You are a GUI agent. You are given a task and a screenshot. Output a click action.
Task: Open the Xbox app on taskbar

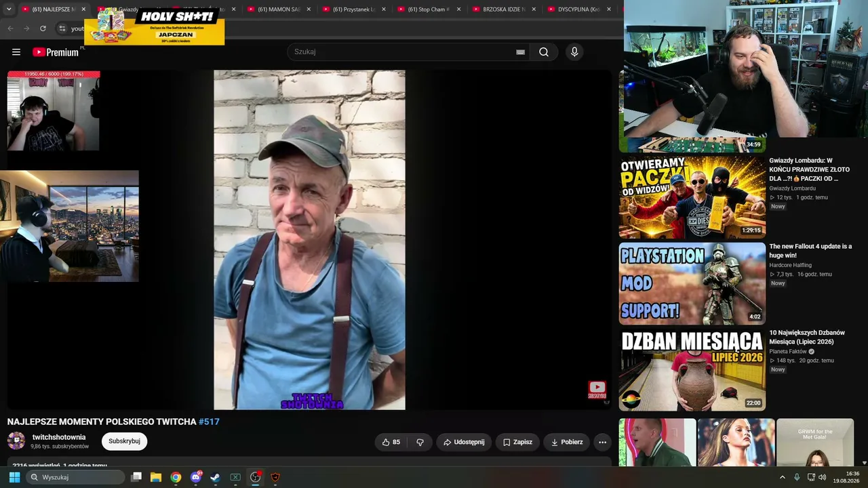pyautogui.click(x=235, y=477)
